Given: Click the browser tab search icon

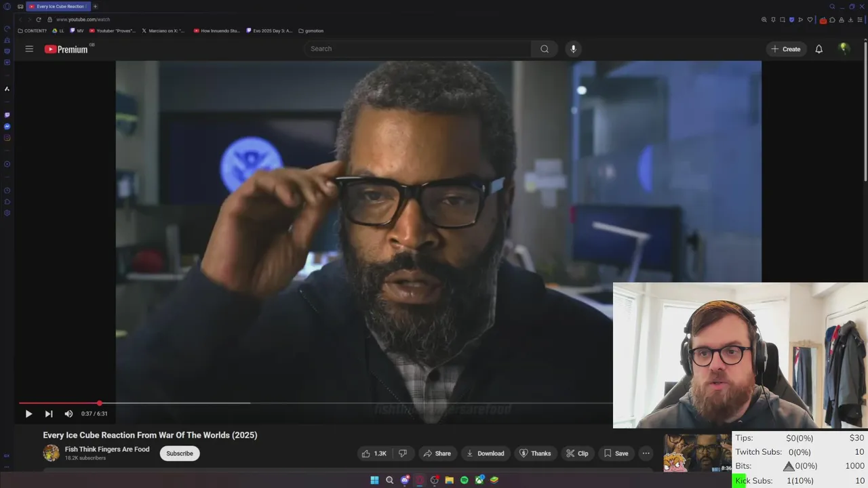Looking at the screenshot, I should 832,6.
